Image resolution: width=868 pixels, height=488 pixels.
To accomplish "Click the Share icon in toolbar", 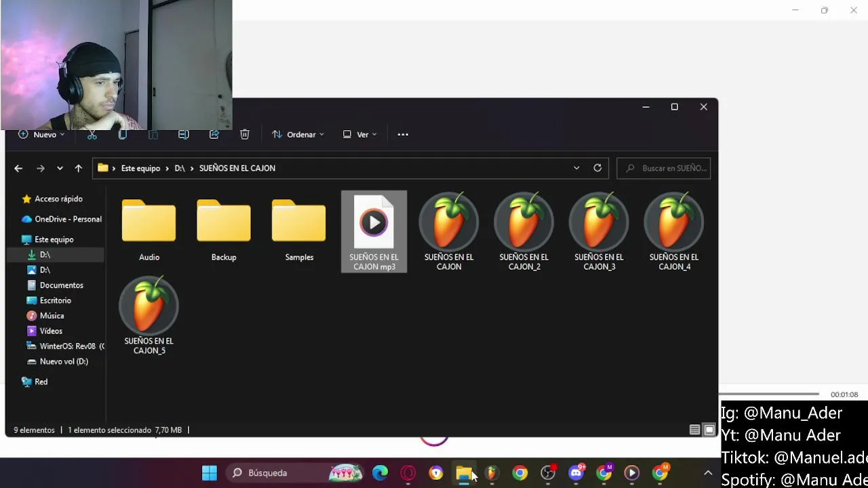I will coord(214,134).
